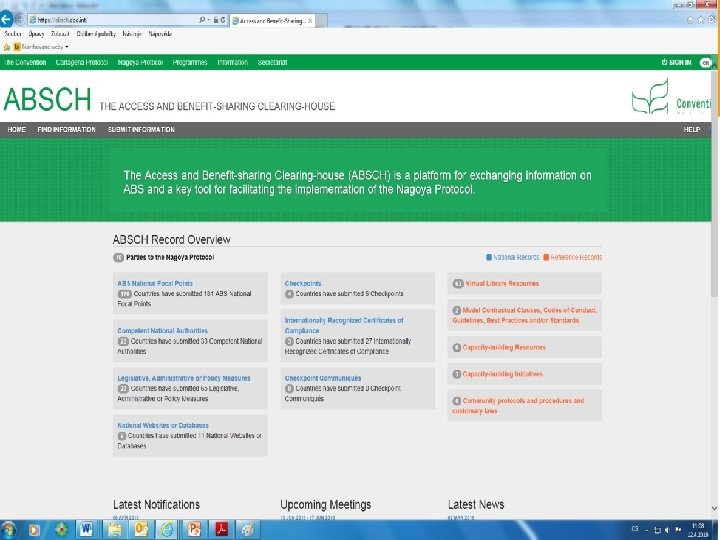
Task: Go back with the browser back arrow
Action: (6, 19)
